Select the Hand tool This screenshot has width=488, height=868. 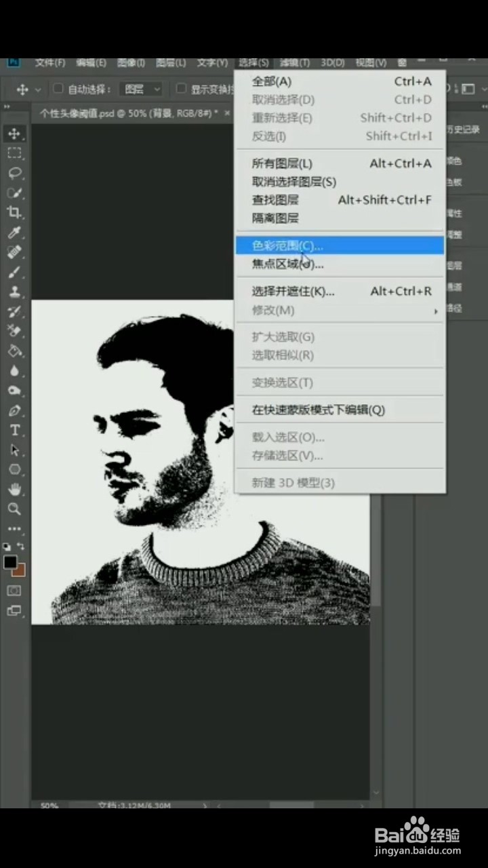14,489
